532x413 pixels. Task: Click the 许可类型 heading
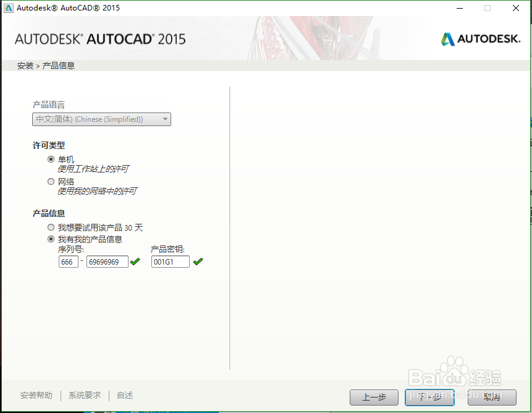49,145
